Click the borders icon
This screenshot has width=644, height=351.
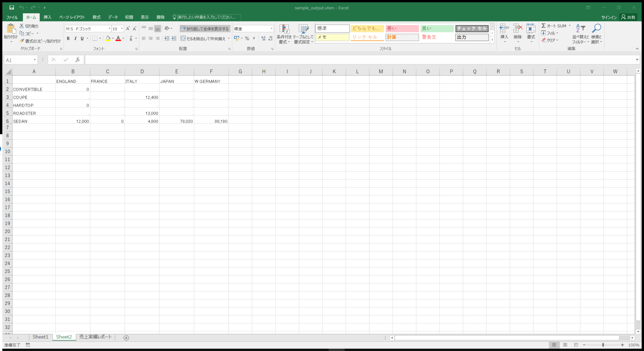tap(95, 38)
